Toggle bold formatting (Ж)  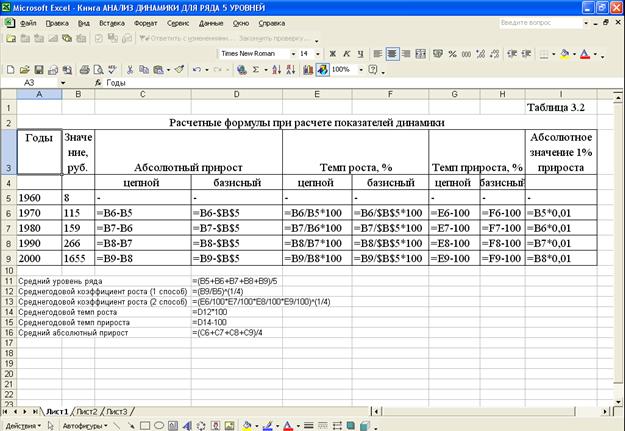pos(332,54)
